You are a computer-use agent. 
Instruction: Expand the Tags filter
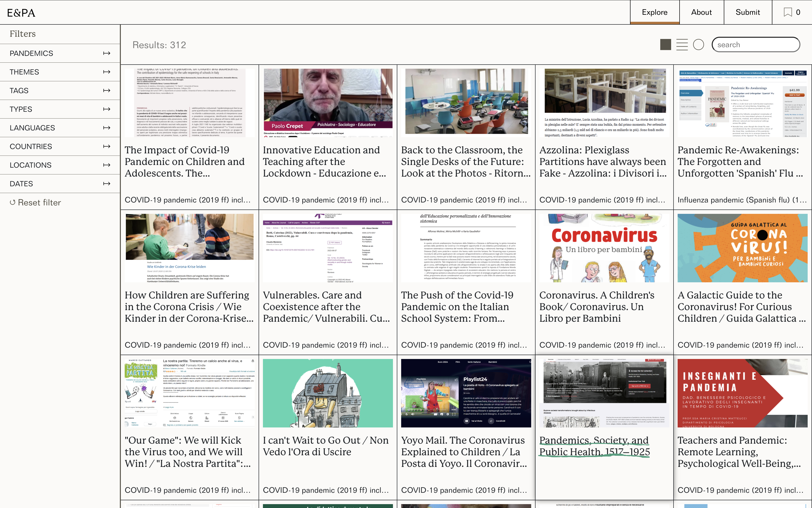click(60, 91)
